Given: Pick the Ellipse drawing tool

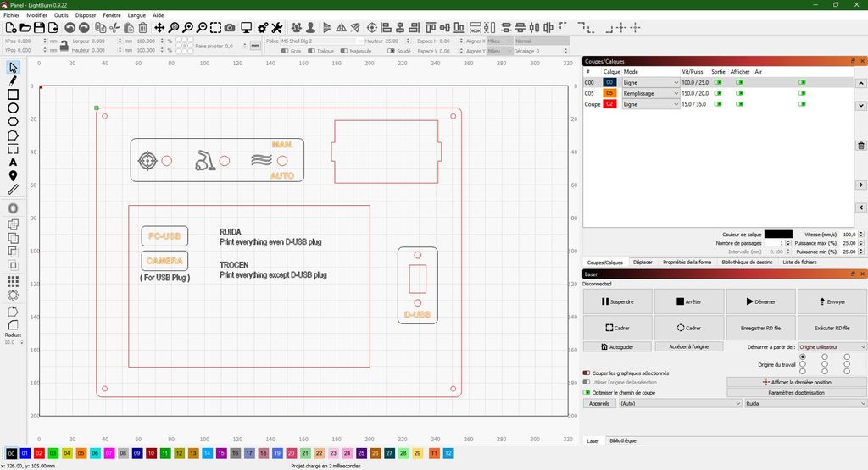Looking at the screenshot, I should (13, 108).
